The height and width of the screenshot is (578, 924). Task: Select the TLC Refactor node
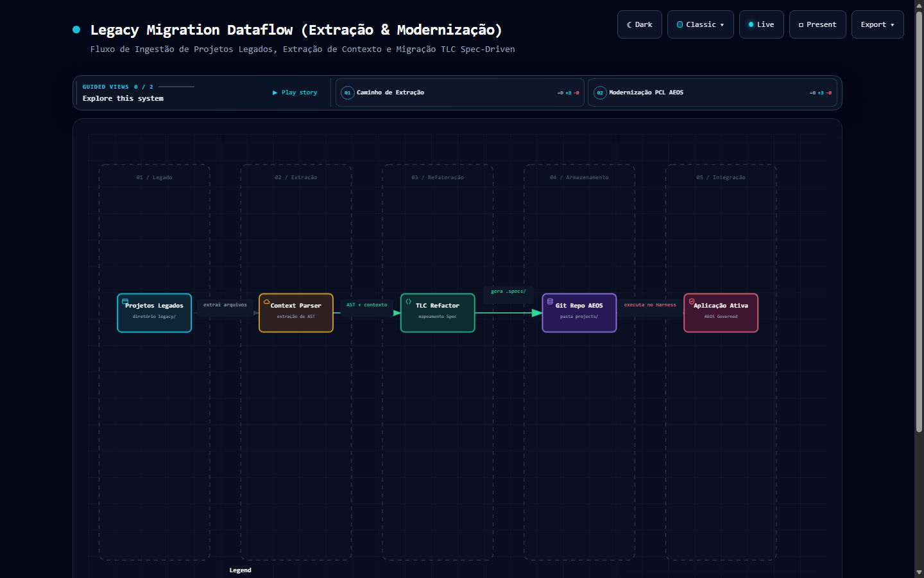click(438, 313)
